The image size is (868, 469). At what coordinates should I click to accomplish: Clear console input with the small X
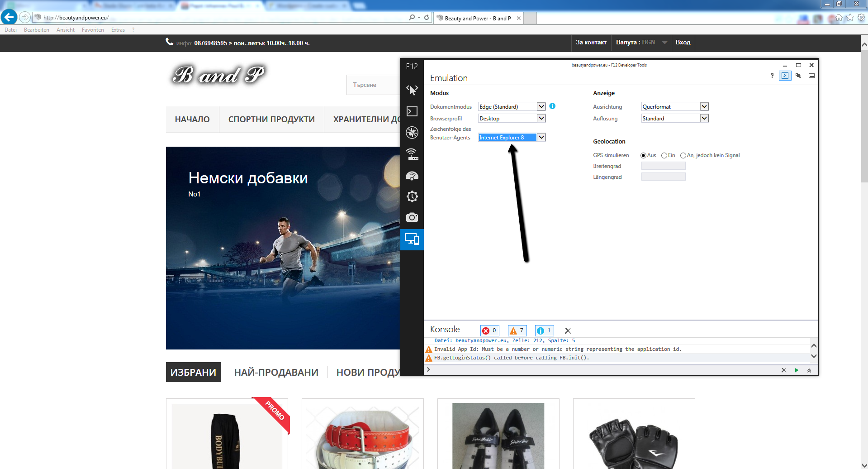pos(783,370)
